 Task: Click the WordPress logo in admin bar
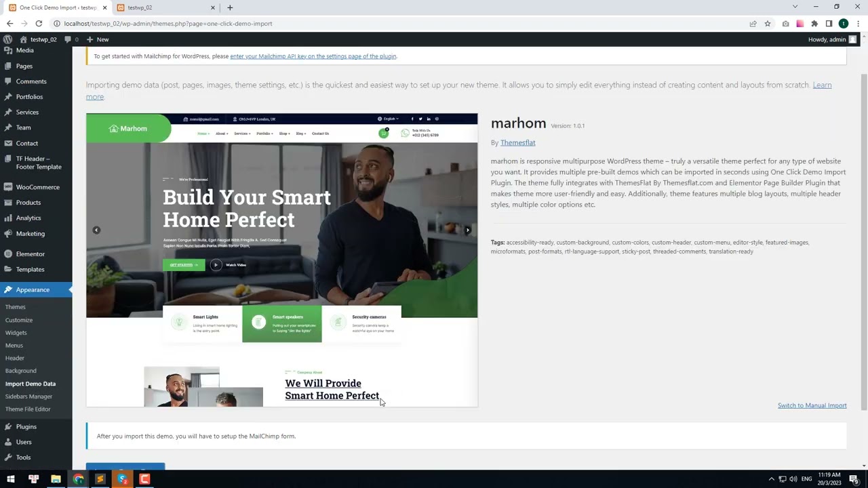click(7, 39)
